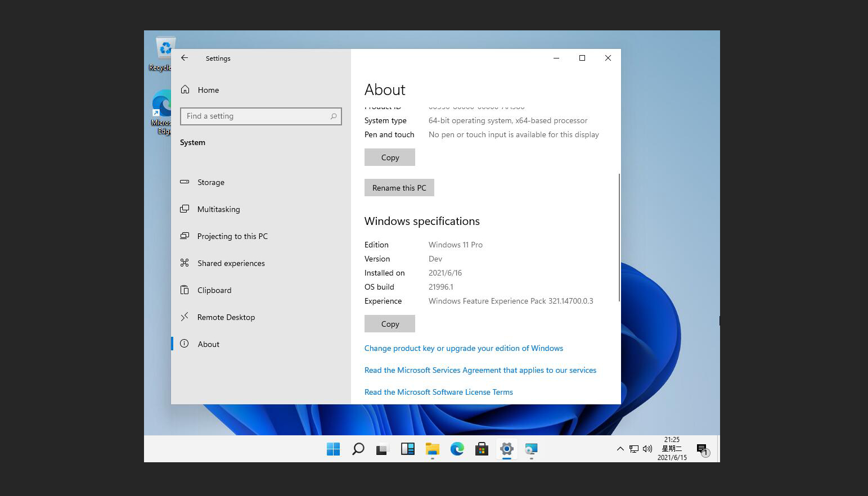Launch File Explorer from the taskbar

[432, 449]
